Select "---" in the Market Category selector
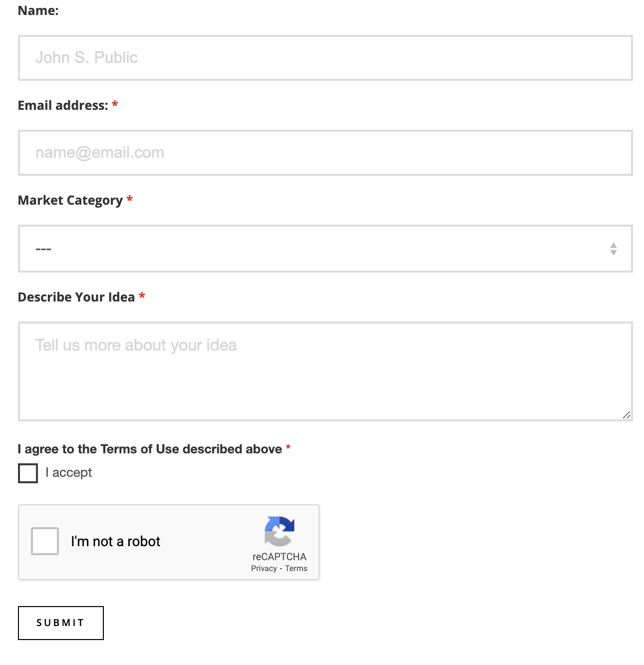The image size is (644, 665). [324, 249]
